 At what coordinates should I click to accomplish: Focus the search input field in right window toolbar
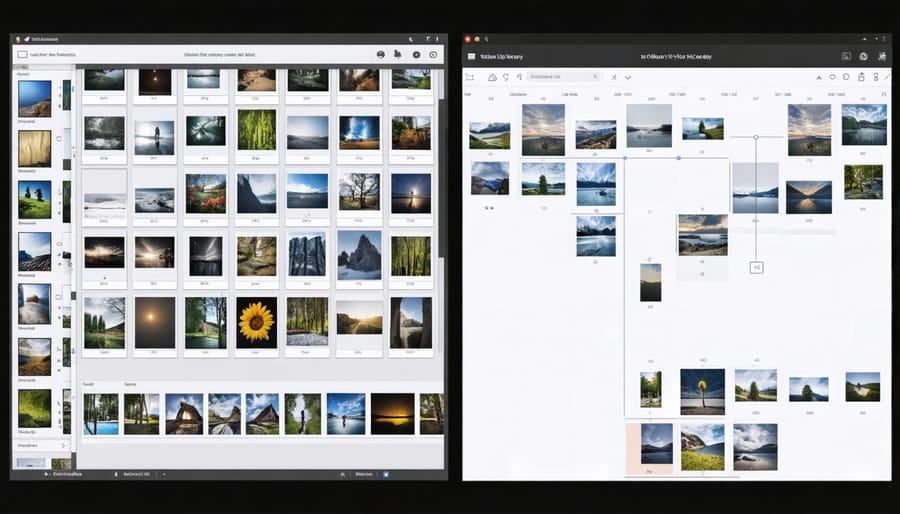(x=563, y=76)
